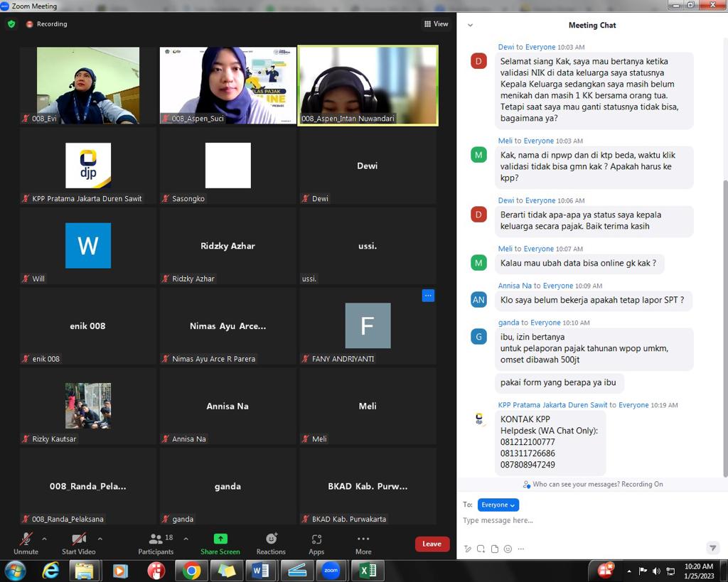Click the green encryption shield icon
The height and width of the screenshot is (582, 728).
point(11,24)
